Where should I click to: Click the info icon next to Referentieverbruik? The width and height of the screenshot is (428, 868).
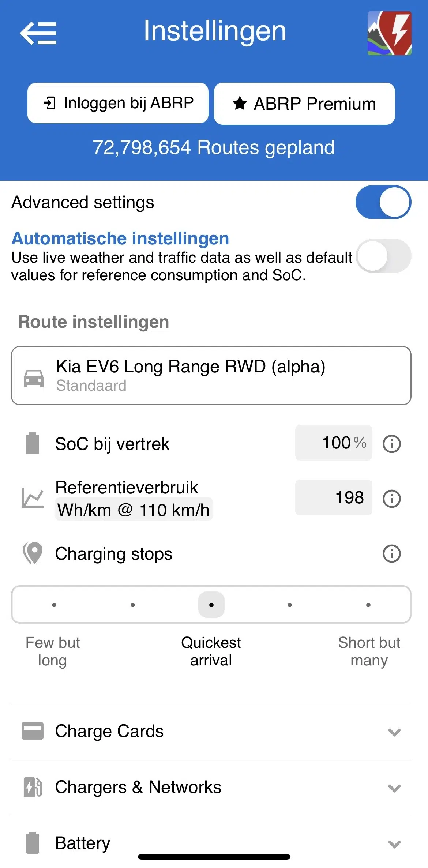tap(391, 499)
